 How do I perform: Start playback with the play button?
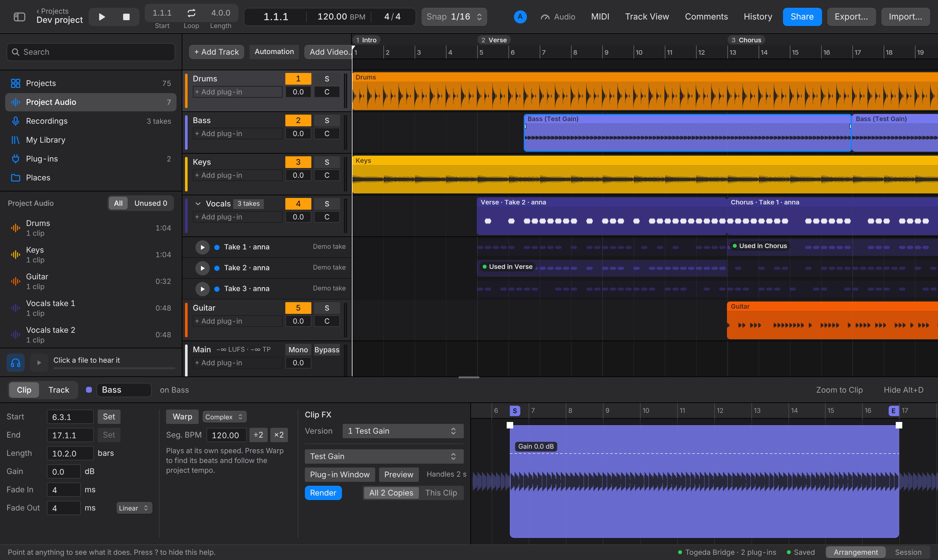click(x=102, y=17)
